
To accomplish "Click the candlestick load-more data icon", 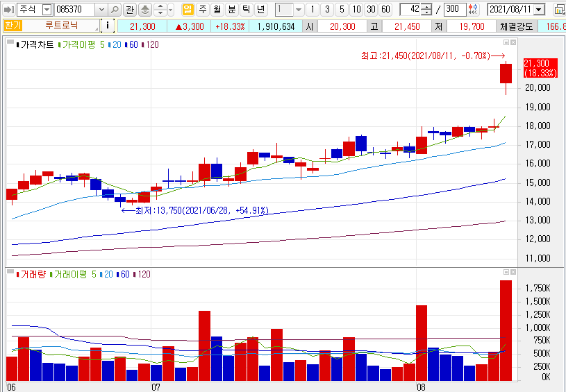I will point(473,10).
